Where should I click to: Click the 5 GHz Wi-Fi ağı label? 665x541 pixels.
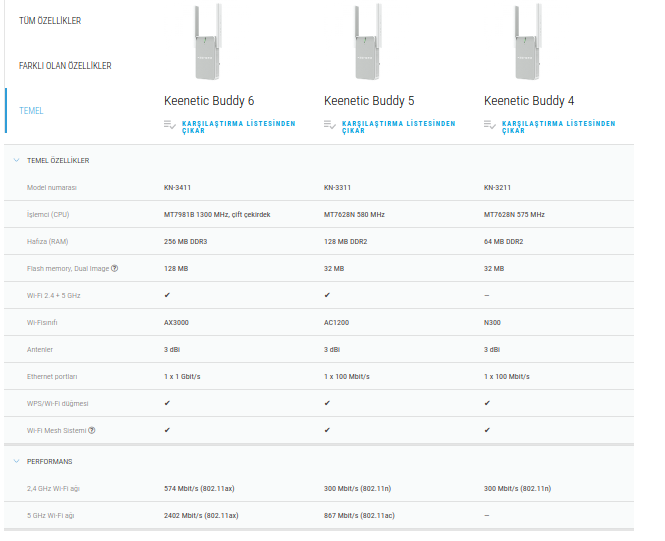tap(50, 516)
